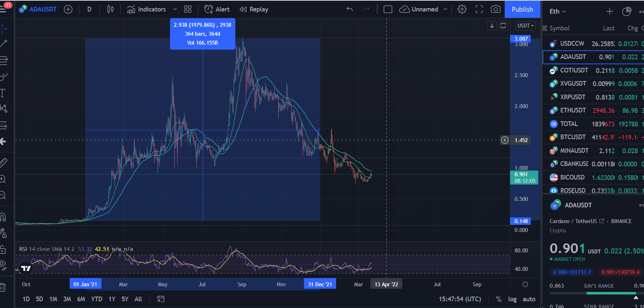Open the Indicators dialog

pos(146,9)
